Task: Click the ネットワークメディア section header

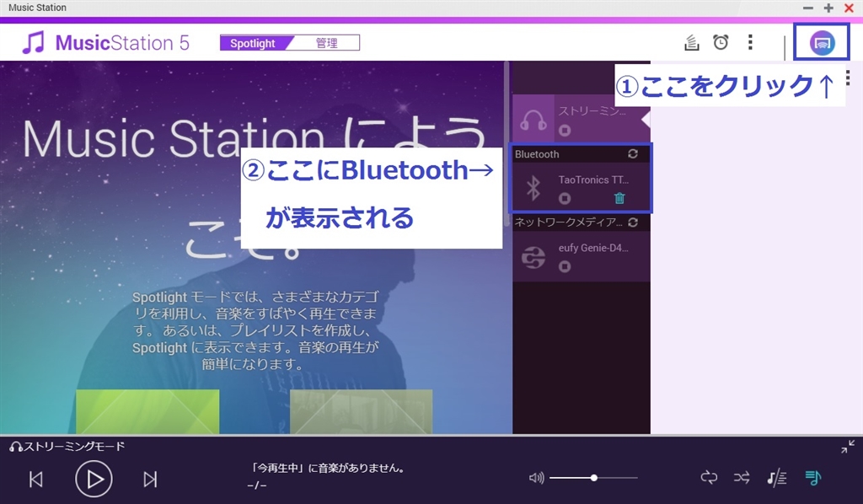Action: click(x=581, y=223)
